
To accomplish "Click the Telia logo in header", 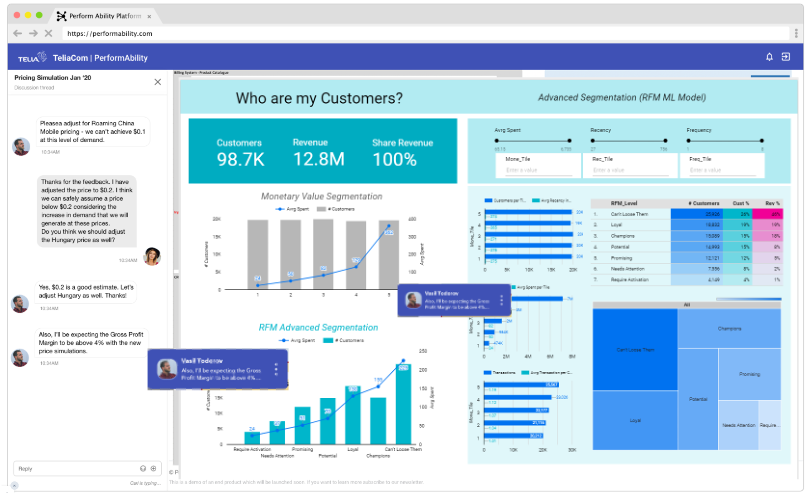I will tap(31, 57).
